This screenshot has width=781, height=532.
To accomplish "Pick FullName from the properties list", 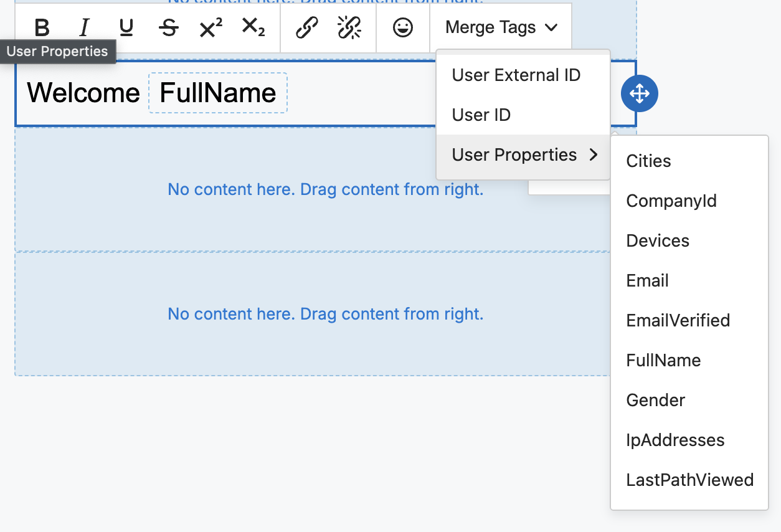I will 663,361.
